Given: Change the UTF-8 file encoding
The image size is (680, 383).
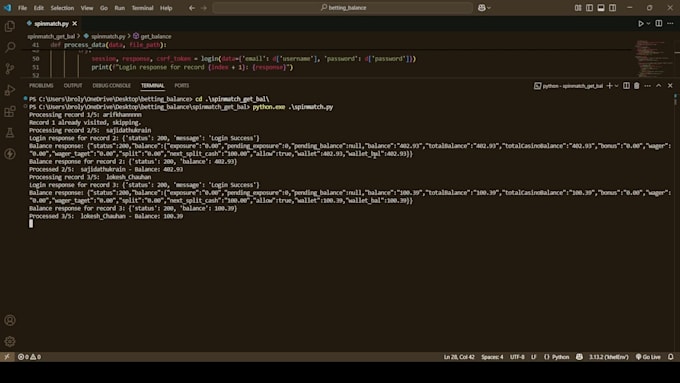Looking at the screenshot, I should pos(517,357).
